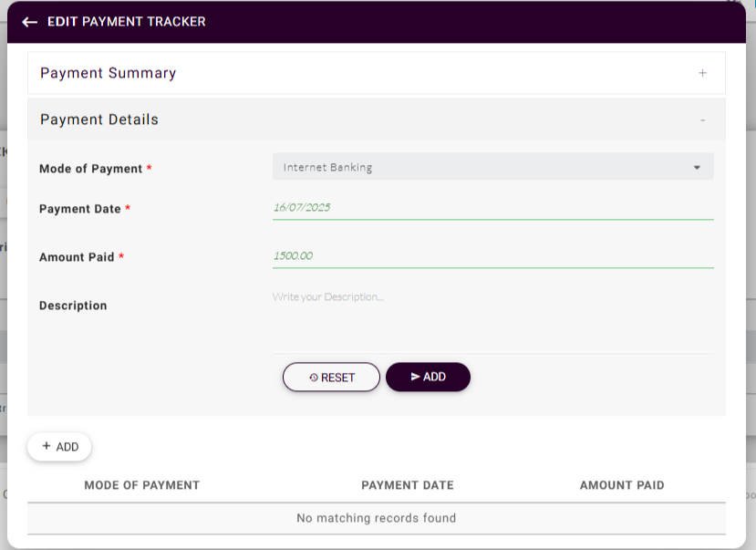
Task: Click the caret arrow of Mode of Payment
Action: [697, 168]
